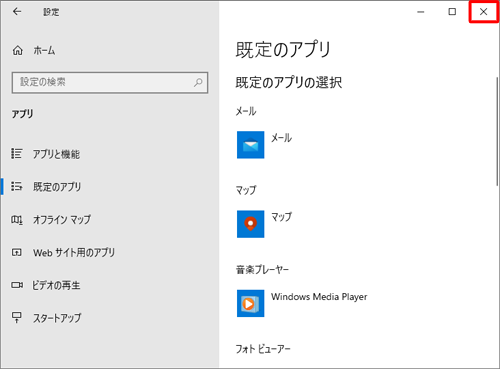Screen dimensions: 500x369
Task: Open the ホーム home icon
Action: 18,51
